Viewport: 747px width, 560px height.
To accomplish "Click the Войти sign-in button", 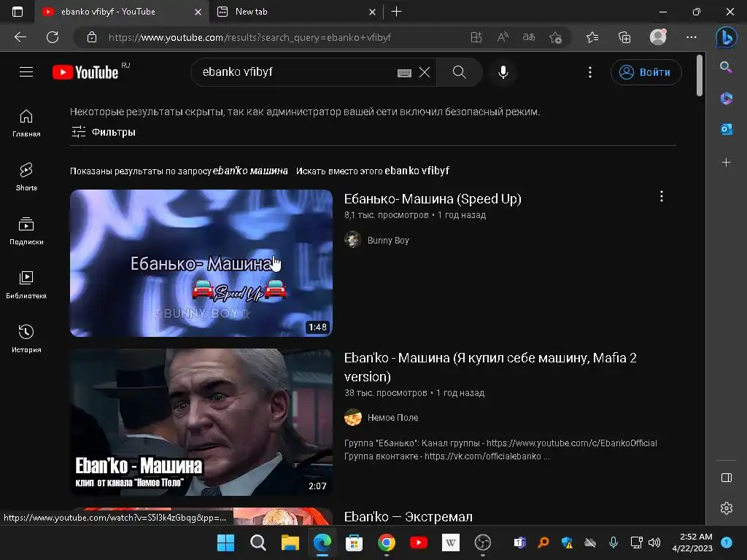I will (x=646, y=72).
